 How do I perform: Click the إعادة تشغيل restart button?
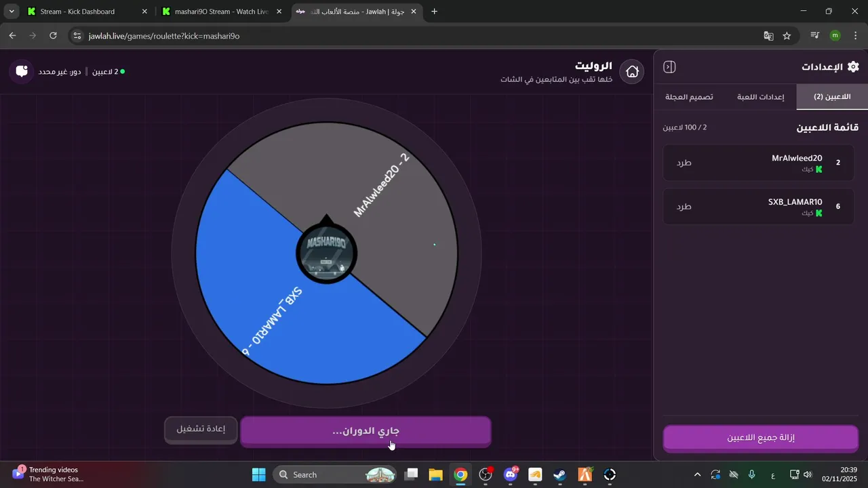point(201,430)
